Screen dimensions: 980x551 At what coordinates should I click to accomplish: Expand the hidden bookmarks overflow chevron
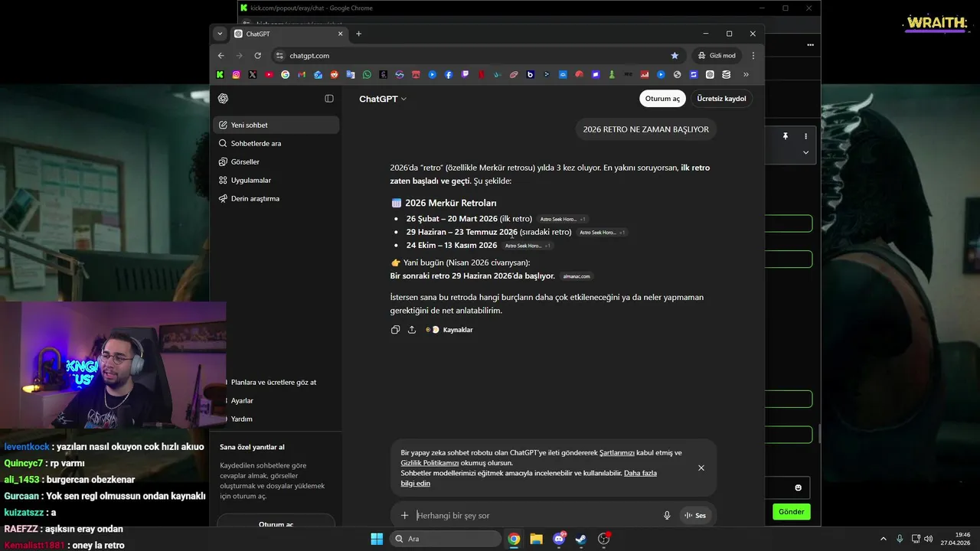746,74
